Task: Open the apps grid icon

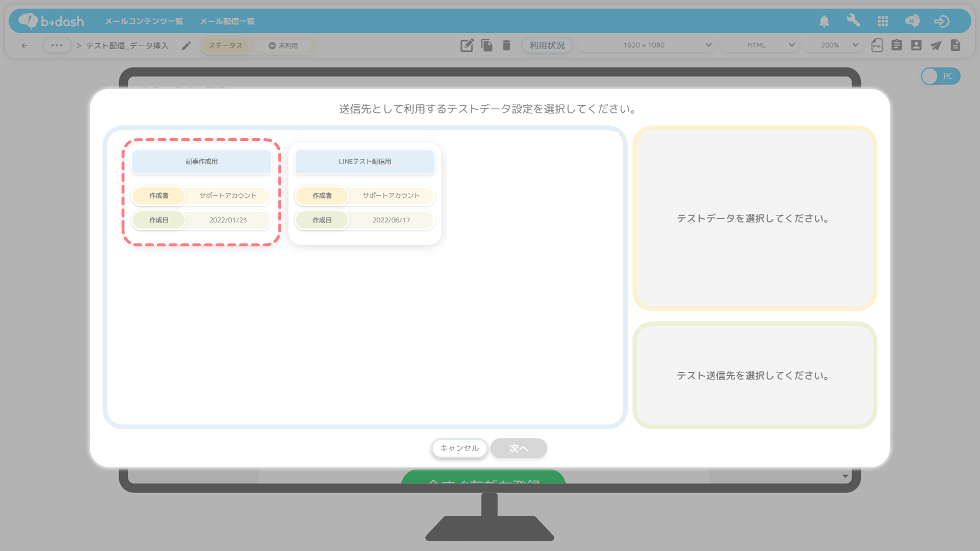Action: [x=883, y=21]
